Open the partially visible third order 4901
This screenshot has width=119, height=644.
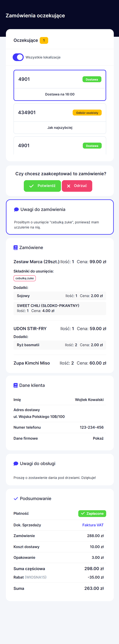click(x=60, y=146)
